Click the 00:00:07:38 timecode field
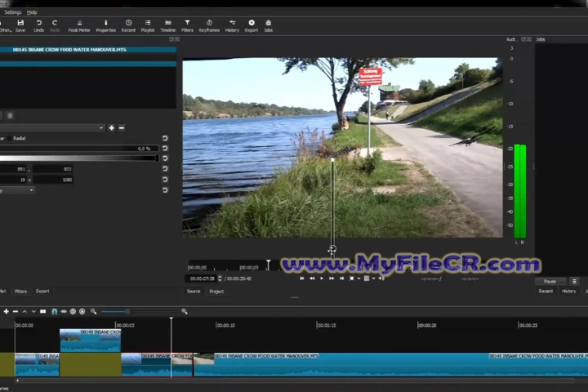588x392 pixels. click(x=202, y=278)
